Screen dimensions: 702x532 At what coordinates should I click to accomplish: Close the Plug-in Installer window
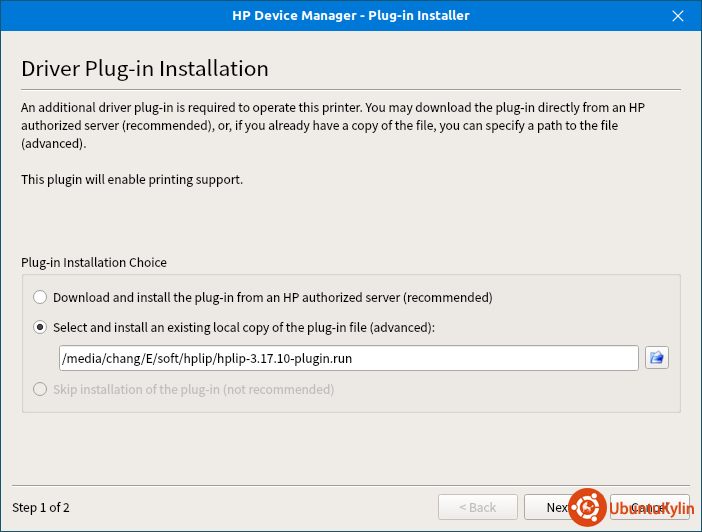(x=680, y=16)
